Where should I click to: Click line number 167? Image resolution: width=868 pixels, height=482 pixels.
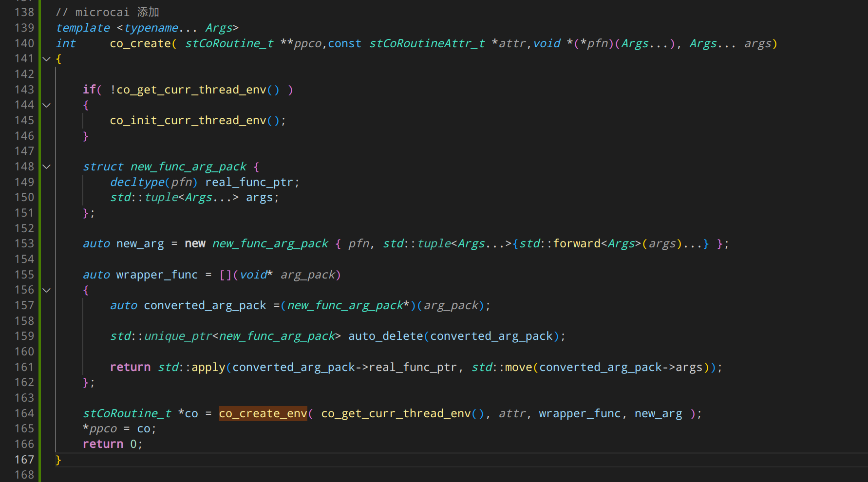24,460
